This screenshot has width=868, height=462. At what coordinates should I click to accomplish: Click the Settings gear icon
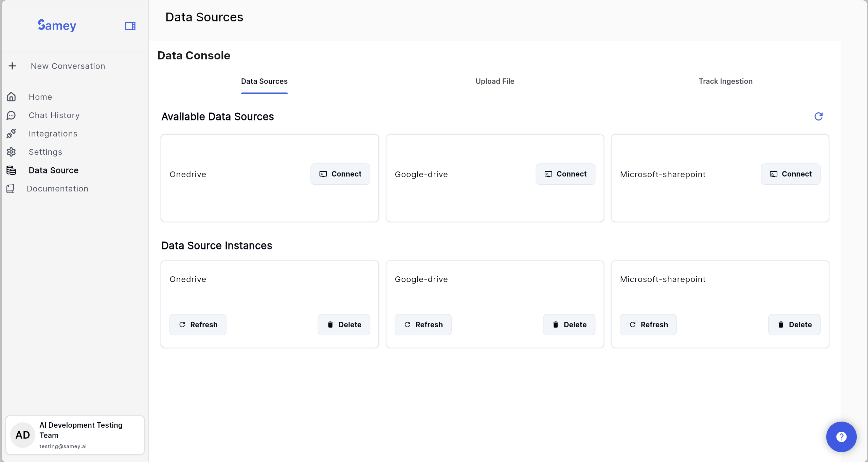(x=11, y=152)
